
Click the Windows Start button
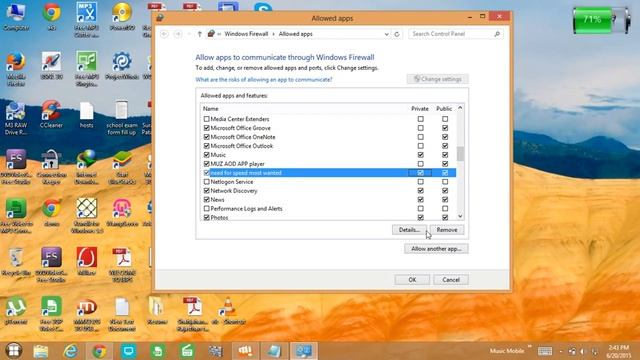[13, 351]
